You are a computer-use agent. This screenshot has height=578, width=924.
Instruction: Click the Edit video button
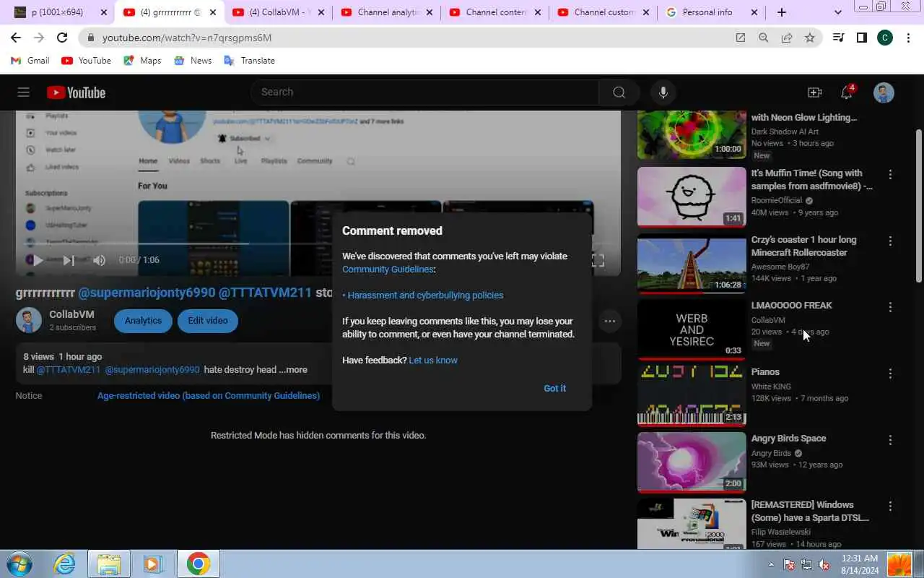208,321
